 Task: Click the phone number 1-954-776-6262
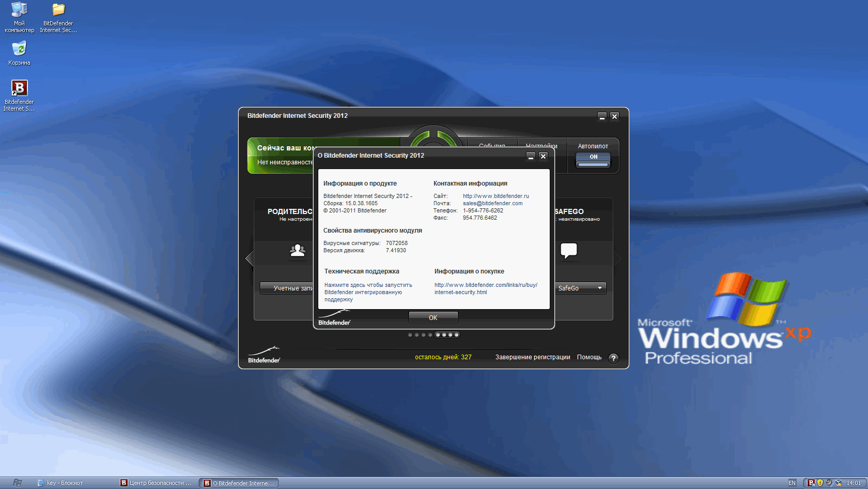(x=483, y=210)
